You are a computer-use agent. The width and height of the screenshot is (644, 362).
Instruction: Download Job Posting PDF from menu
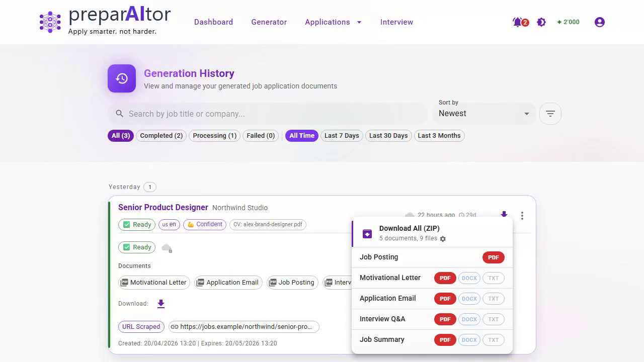point(493,257)
